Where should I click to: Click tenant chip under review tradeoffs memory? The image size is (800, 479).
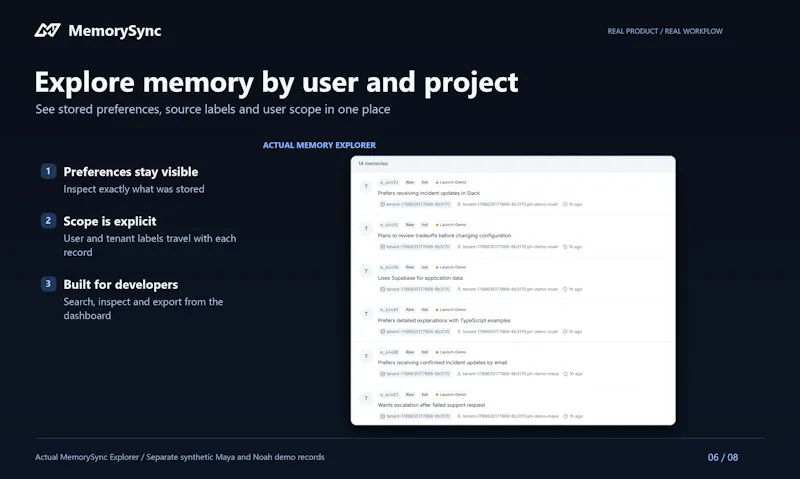[x=415, y=246]
